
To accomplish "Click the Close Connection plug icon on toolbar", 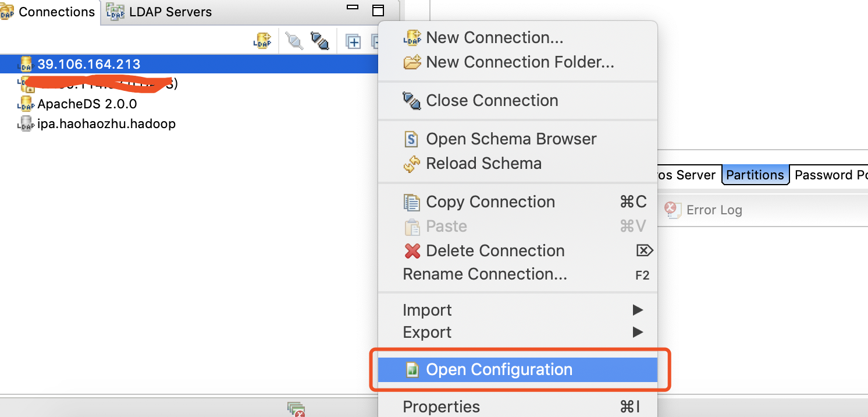I will (320, 41).
